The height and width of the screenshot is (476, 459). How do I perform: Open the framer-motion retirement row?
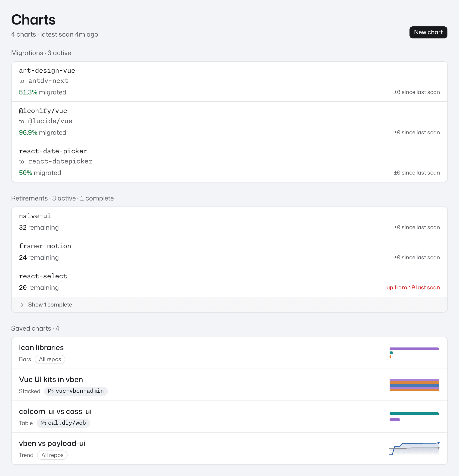tap(229, 252)
